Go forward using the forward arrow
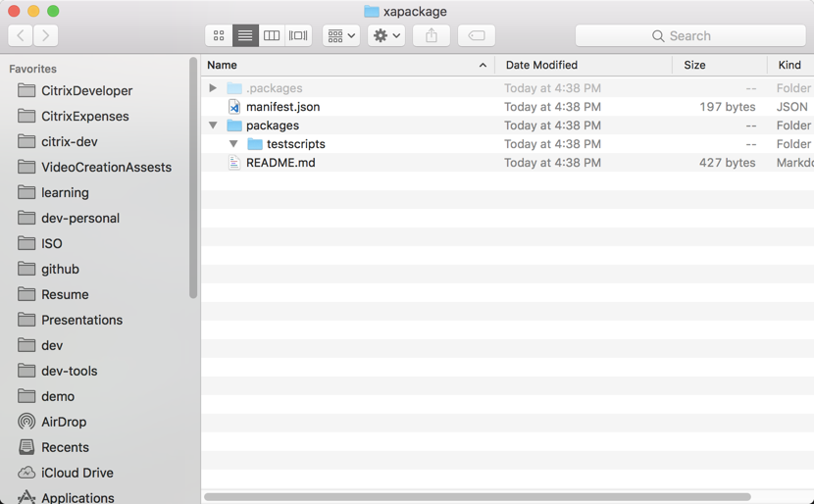The width and height of the screenshot is (814, 504). point(46,35)
